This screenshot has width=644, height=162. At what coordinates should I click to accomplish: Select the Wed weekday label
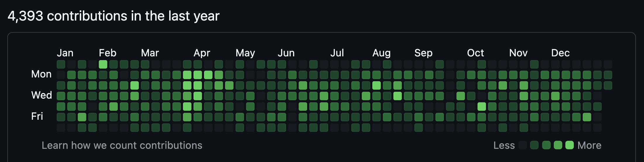point(42,95)
